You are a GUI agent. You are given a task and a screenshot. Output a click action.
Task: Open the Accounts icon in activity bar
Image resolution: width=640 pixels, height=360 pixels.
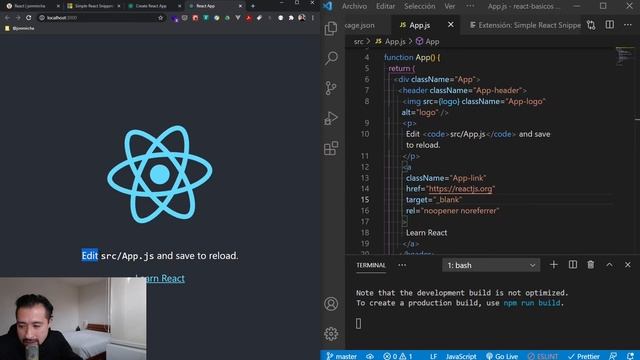click(331, 304)
